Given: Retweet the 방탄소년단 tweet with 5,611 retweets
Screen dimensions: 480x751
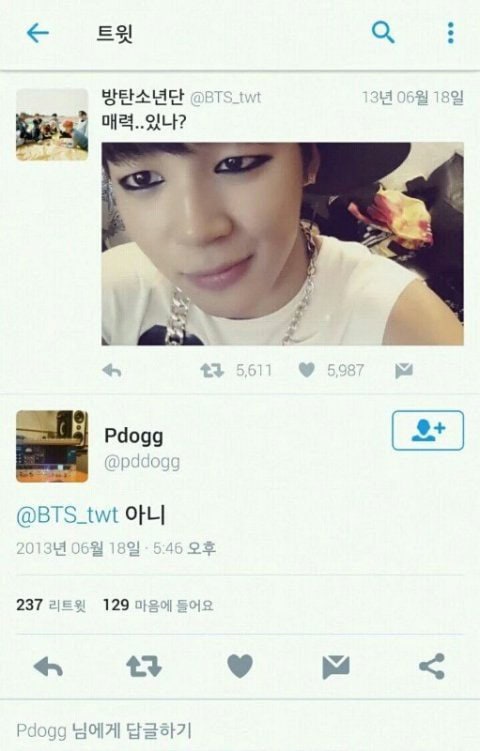Looking at the screenshot, I should pyautogui.click(x=212, y=370).
